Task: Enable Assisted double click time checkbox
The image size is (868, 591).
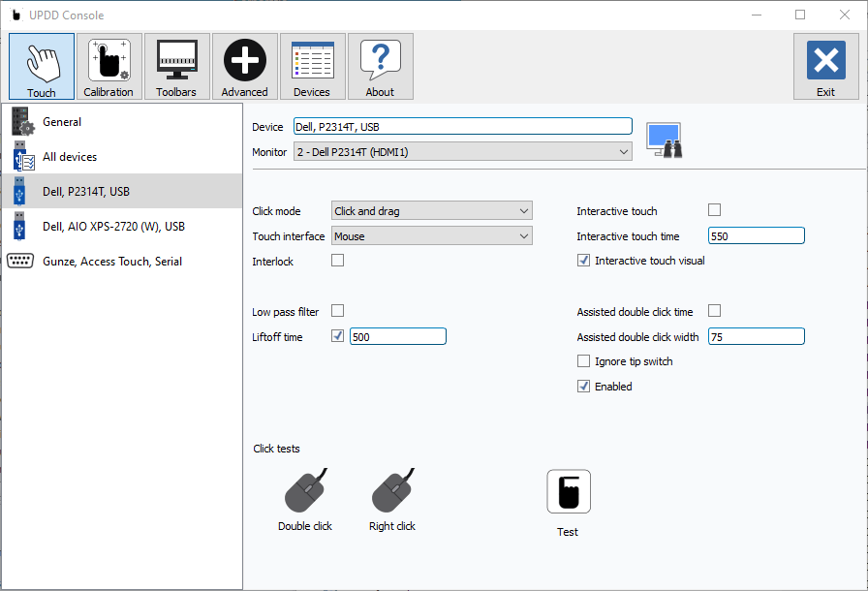Action: (x=715, y=310)
